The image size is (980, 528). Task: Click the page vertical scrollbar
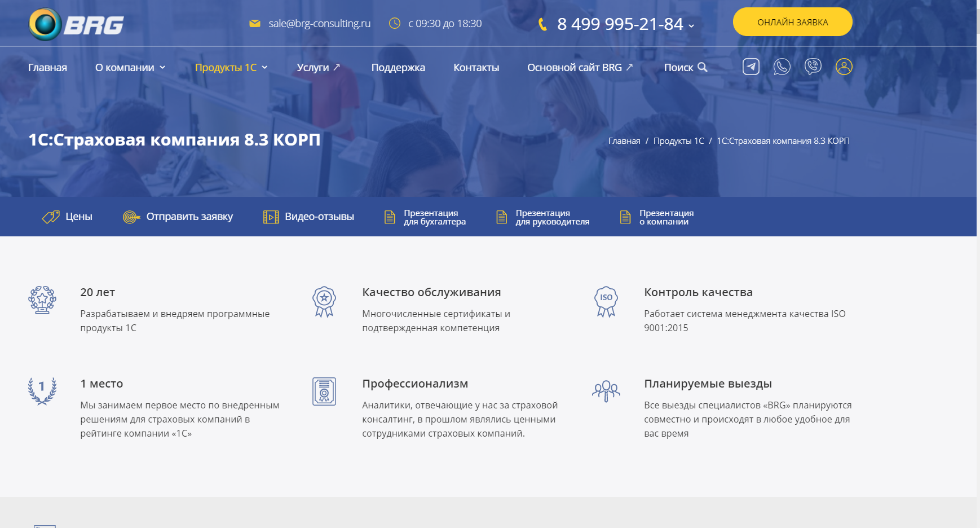978,264
